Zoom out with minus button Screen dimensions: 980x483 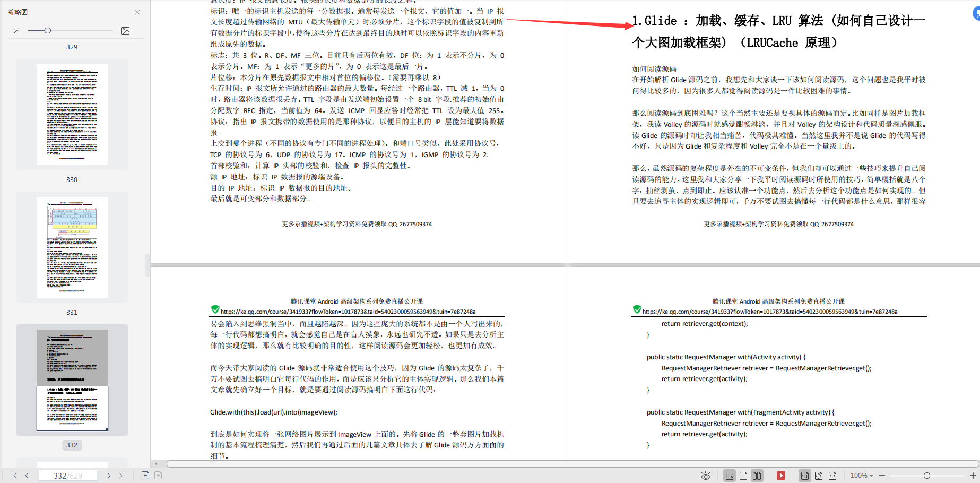click(882, 476)
